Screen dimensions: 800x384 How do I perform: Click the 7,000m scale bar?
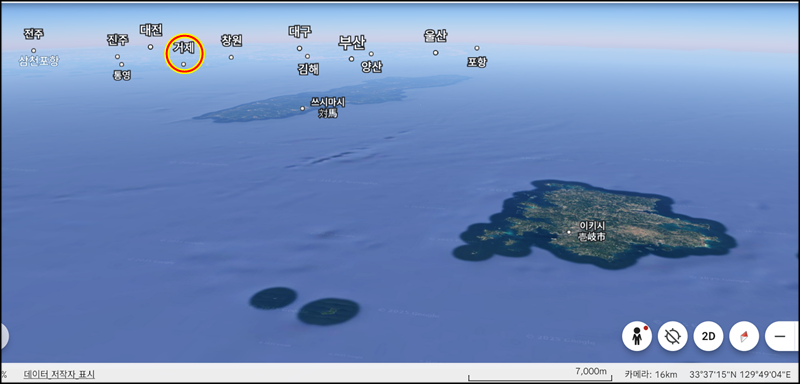tap(541, 374)
